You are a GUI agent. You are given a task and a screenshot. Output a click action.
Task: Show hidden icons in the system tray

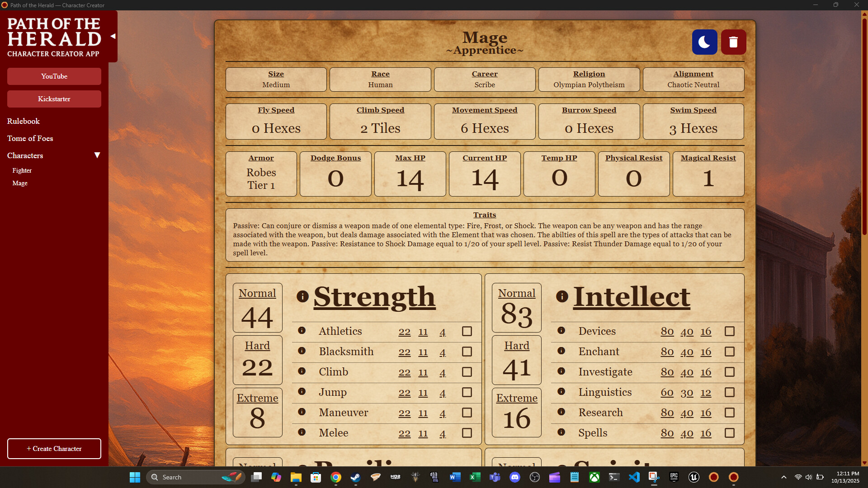coord(783,477)
